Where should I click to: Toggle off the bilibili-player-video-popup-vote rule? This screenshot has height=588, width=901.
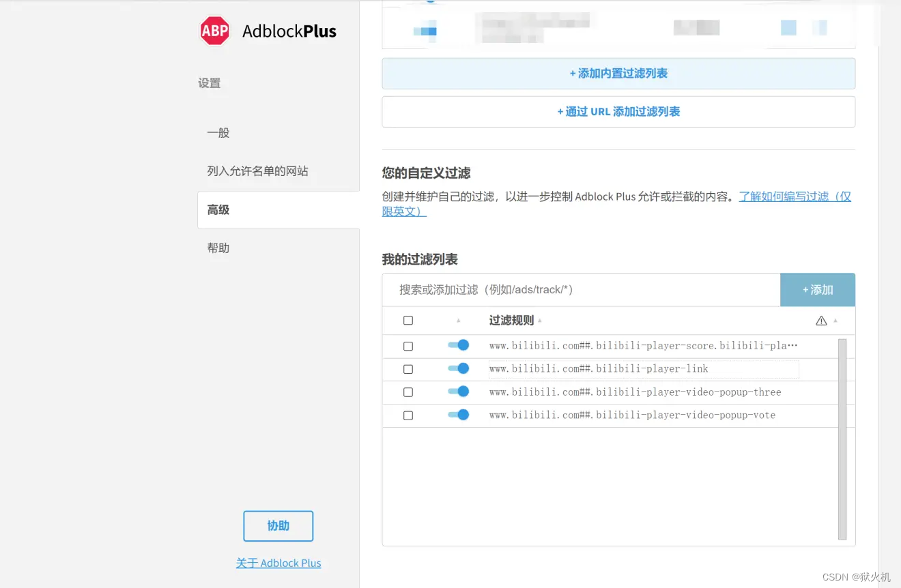(x=459, y=415)
